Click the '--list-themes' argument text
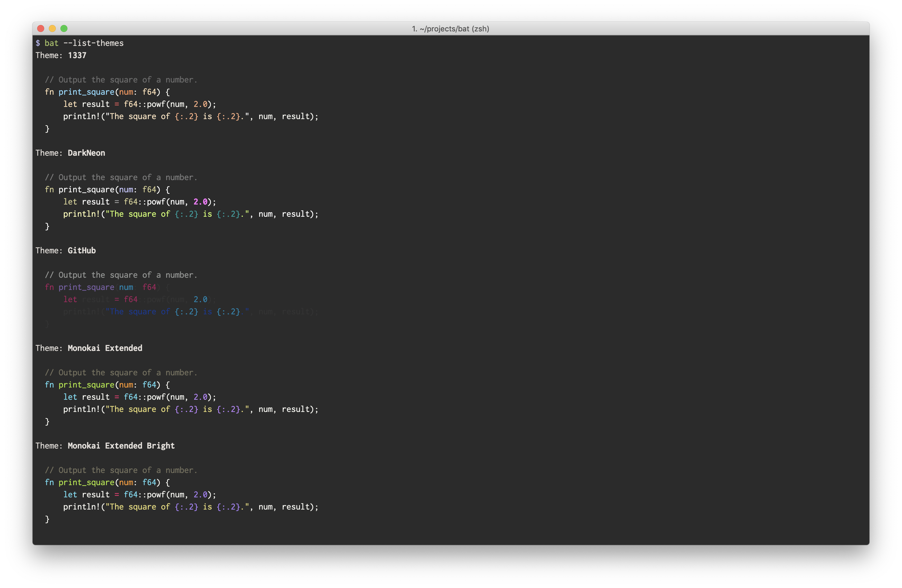Image resolution: width=902 pixels, height=588 pixels. pos(93,43)
